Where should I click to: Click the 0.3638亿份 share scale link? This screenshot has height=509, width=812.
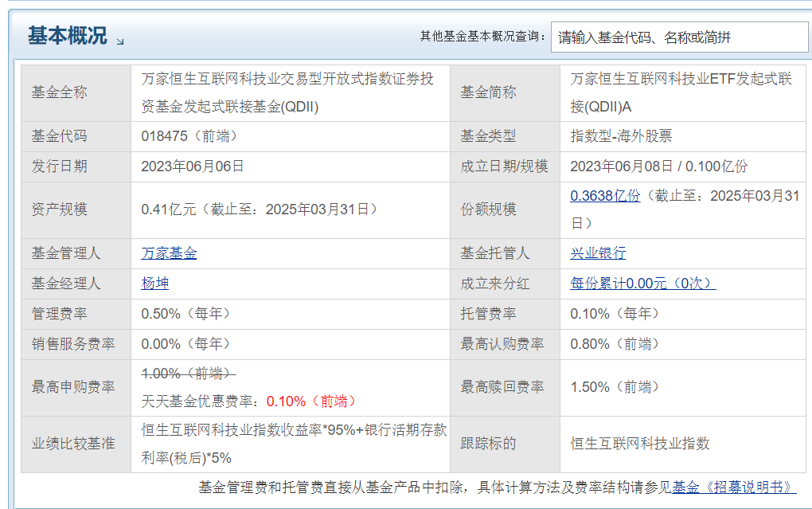coord(605,196)
